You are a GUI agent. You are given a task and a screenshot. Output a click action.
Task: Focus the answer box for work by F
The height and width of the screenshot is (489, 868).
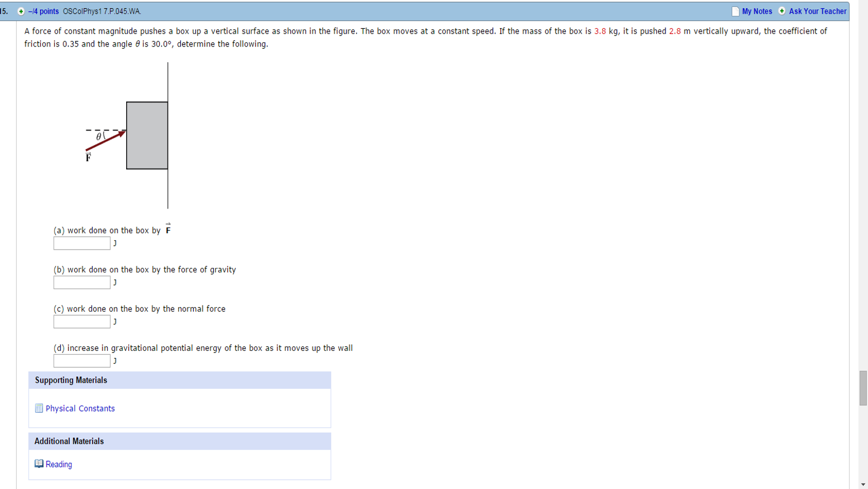click(82, 244)
